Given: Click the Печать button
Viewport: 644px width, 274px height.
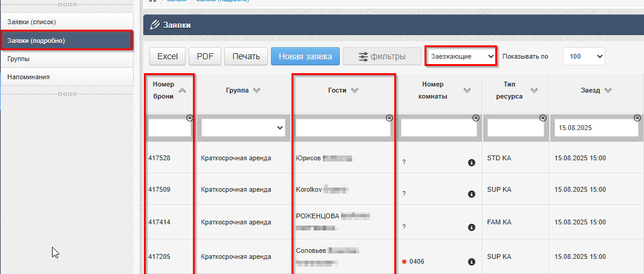Looking at the screenshot, I should 246,56.
